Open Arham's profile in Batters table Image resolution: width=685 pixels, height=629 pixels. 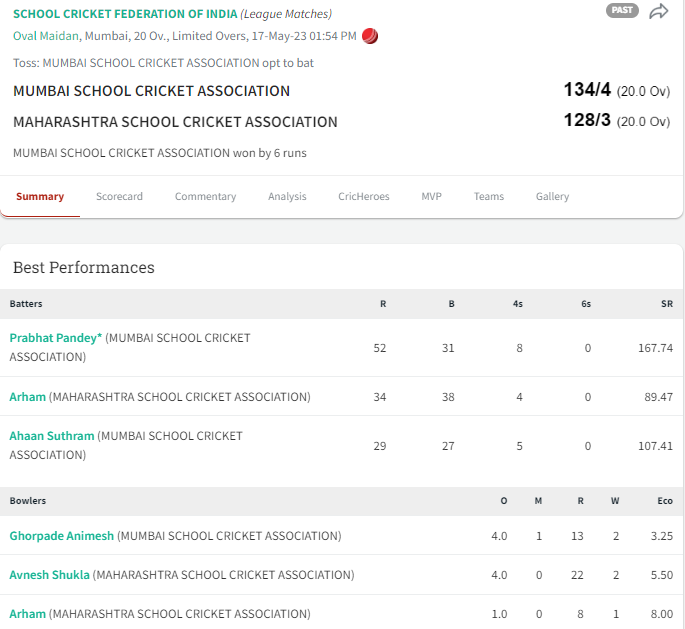(28, 397)
